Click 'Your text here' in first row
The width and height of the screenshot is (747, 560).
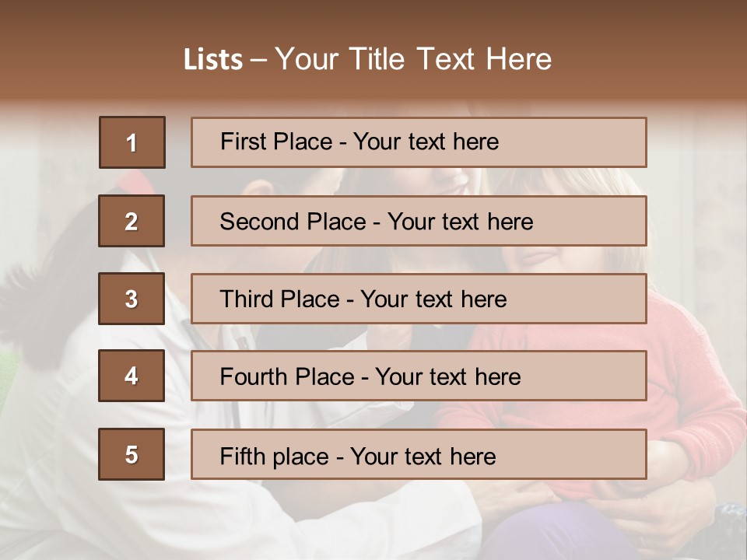click(426, 142)
